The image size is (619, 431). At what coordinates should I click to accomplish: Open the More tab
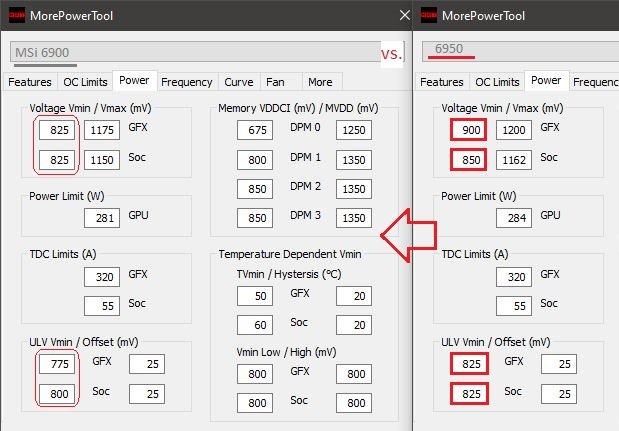(x=320, y=82)
